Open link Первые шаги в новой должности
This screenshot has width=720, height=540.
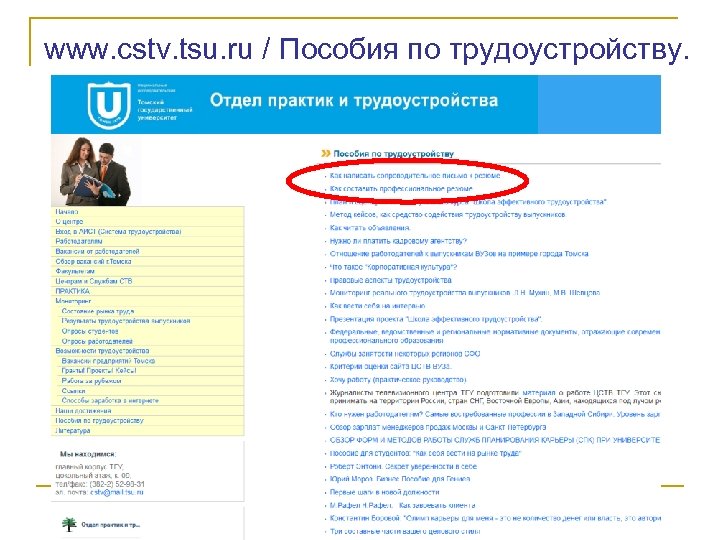384,492
